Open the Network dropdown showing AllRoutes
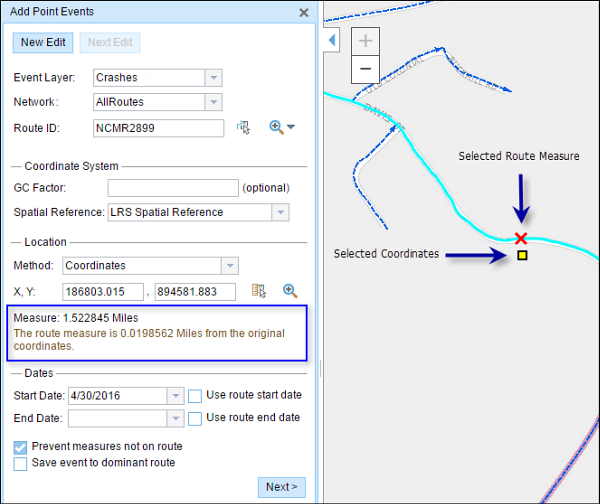The height and width of the screenshot is (504, 600). 213,102
